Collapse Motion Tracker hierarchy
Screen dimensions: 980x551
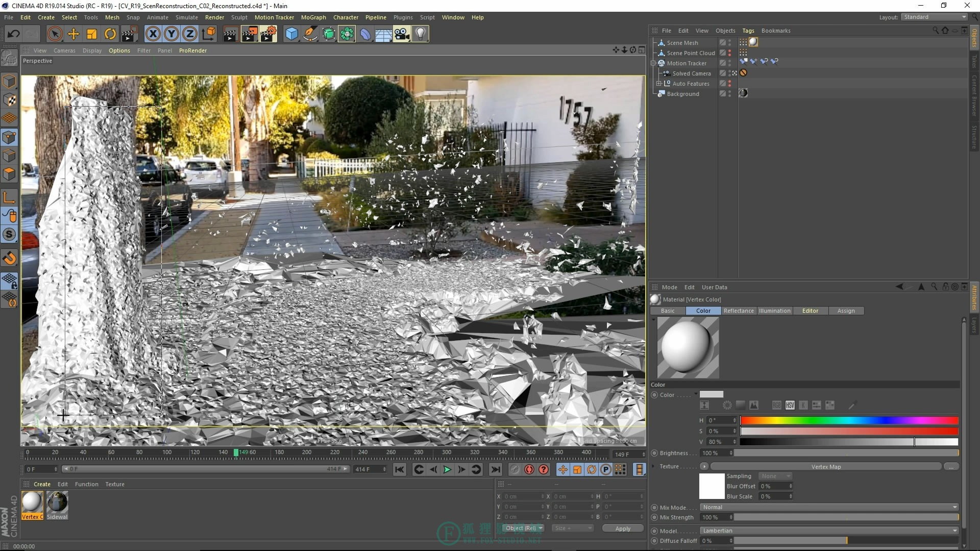[653, 63]
